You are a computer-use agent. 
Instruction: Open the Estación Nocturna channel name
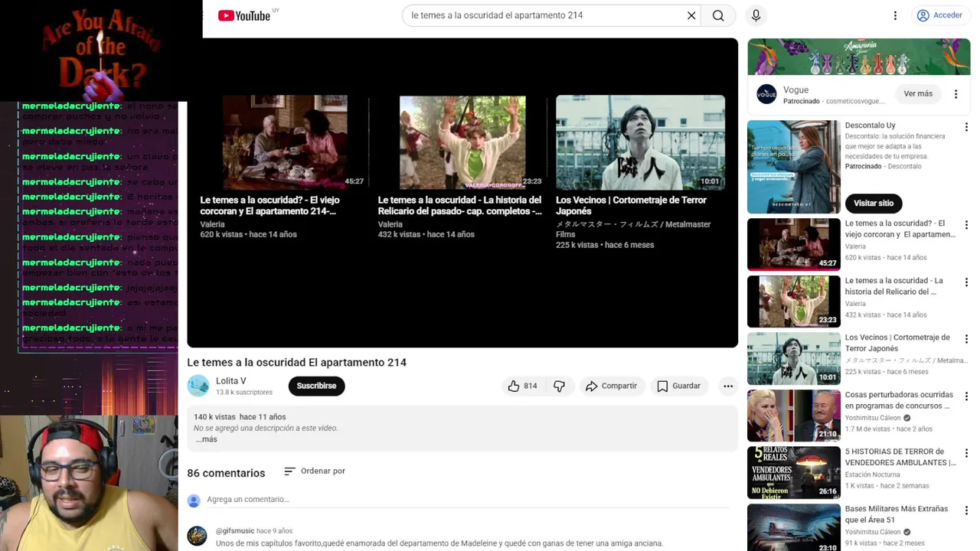pyautogui.click(x=872, y=474)
